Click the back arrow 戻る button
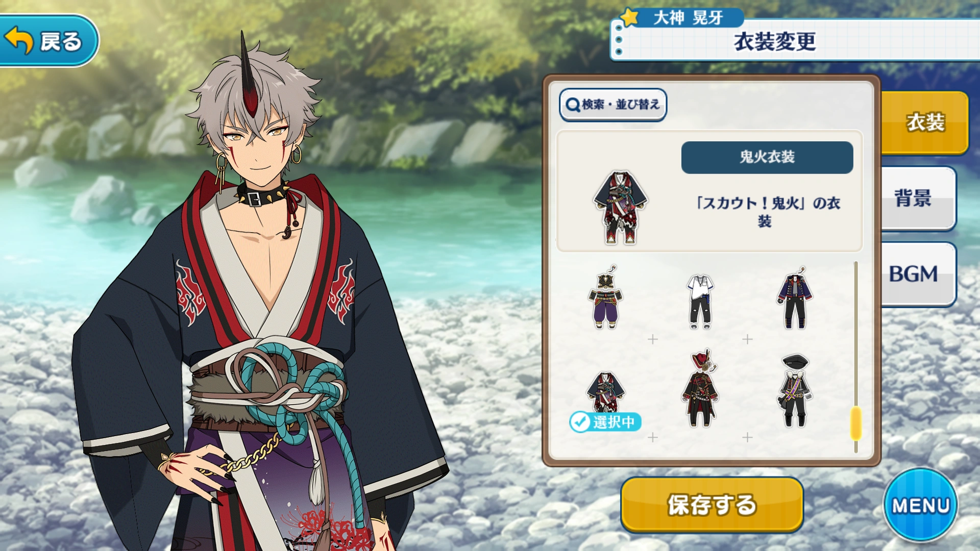Screen dimensions: 980x551 click(x=48, y=41)
